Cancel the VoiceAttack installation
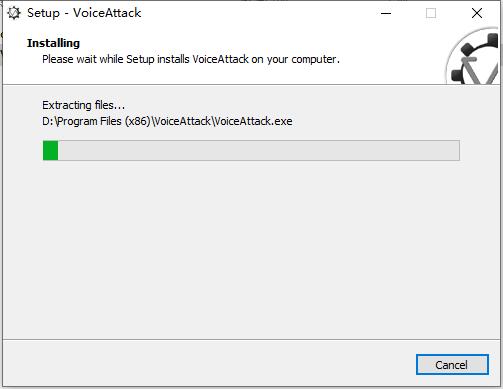Viewport: 503px width, 389px height. (x=452, y=365)
